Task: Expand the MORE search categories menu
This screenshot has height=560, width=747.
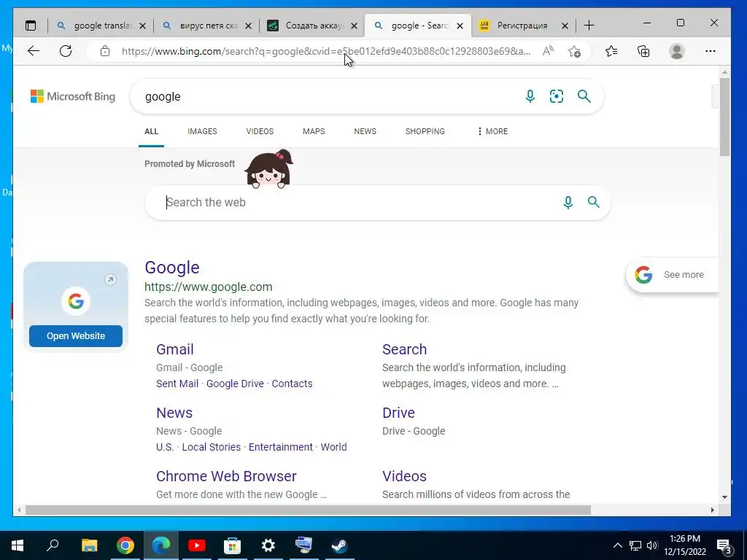Action: [x=492, y=131]
